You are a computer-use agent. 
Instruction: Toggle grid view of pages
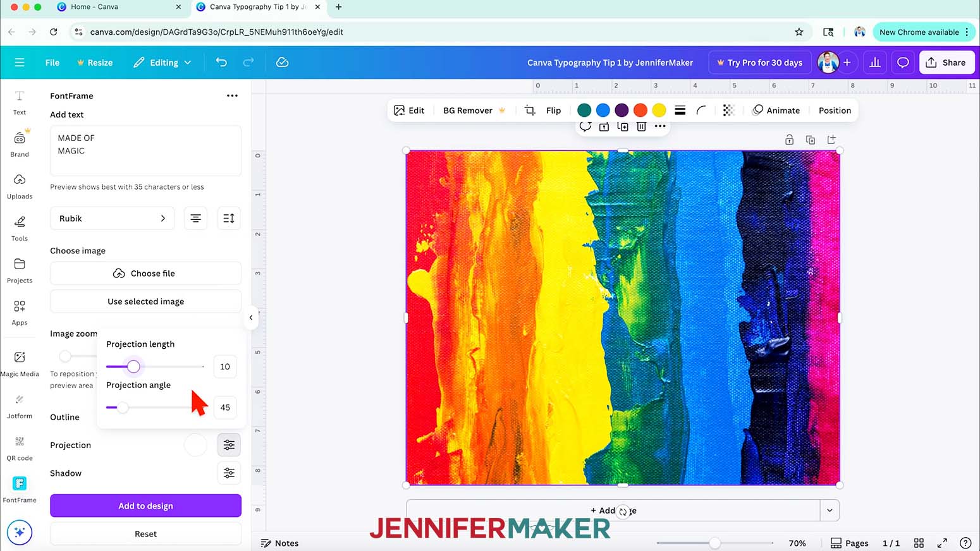coord(919,543)
